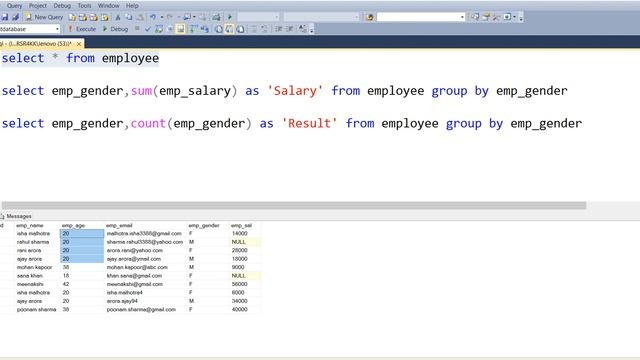Click the Registered Servers icon before Properties wrench
This screenshot has height=360, width=640.
(486, 17)
